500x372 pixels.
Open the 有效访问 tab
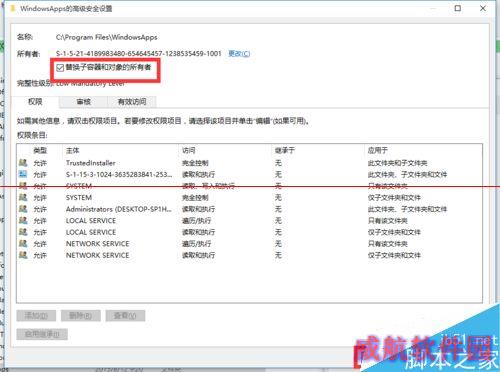[x=132, y=102]
